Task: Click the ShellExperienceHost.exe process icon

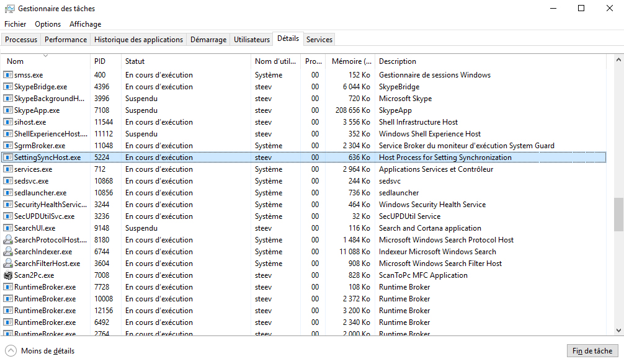Action: point(8,134)
